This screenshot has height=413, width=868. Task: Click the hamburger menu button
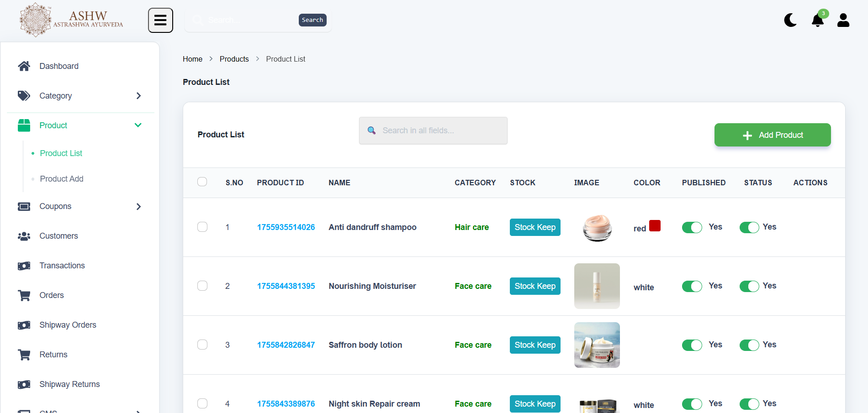point(160,21)
